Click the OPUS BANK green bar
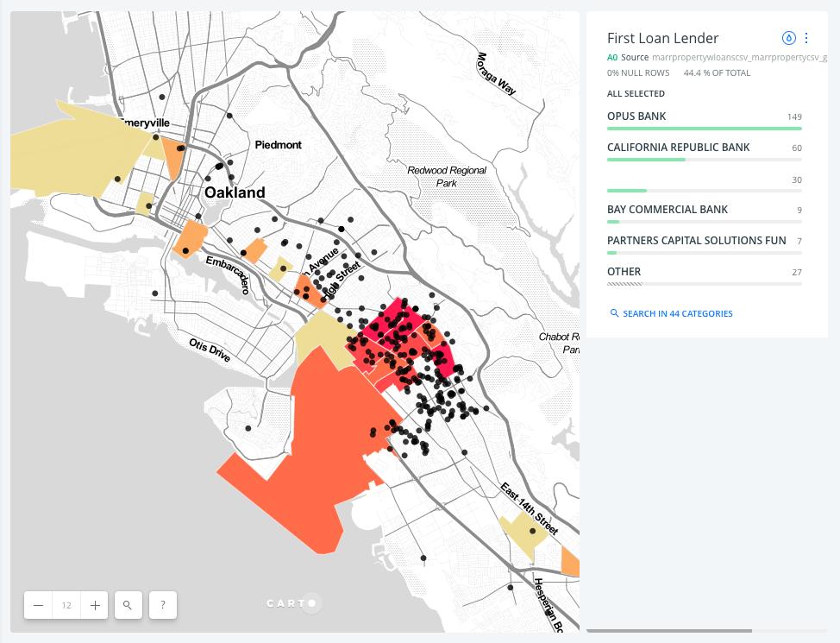840x643 pixels. (705, 129)
